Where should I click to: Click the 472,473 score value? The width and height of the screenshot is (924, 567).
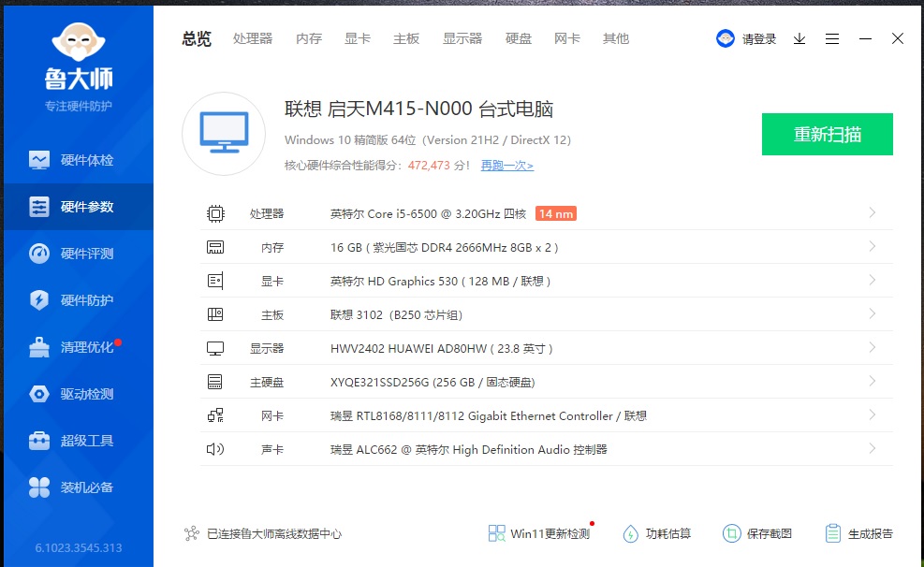[429, 166]
